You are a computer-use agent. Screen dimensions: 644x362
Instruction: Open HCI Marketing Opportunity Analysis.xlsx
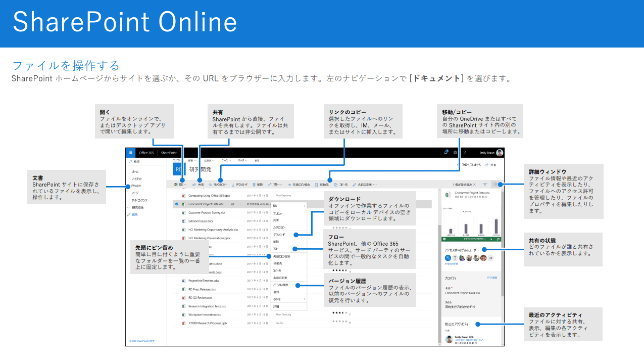[x=213, y=230]
